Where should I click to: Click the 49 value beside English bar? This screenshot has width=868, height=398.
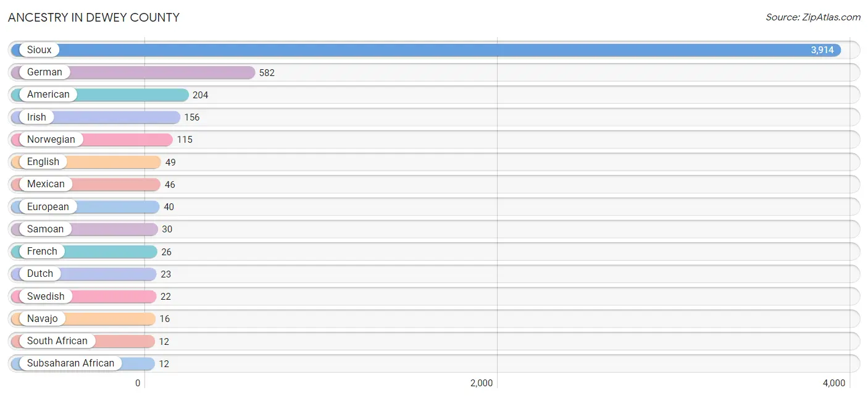[x=171, y=162]
